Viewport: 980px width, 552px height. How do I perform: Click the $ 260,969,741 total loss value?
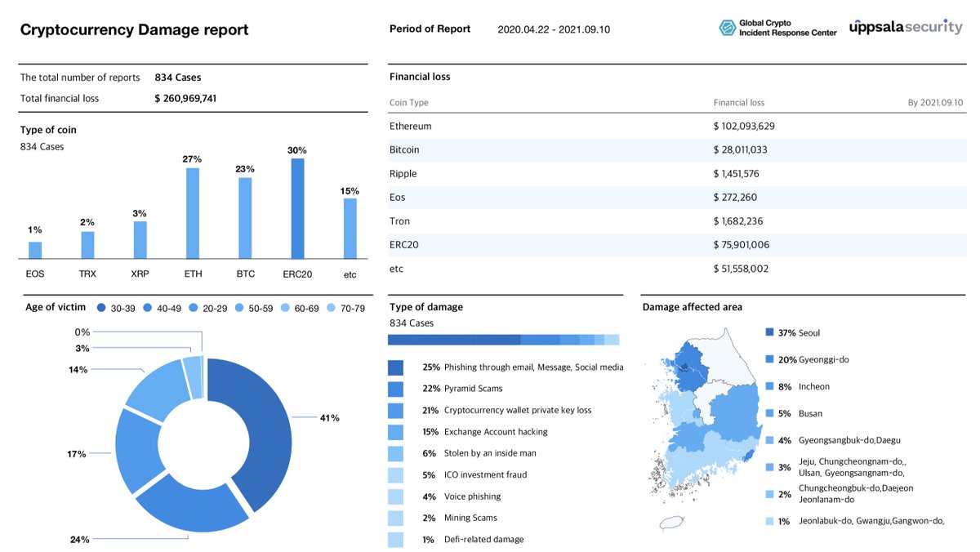[185, 98]
